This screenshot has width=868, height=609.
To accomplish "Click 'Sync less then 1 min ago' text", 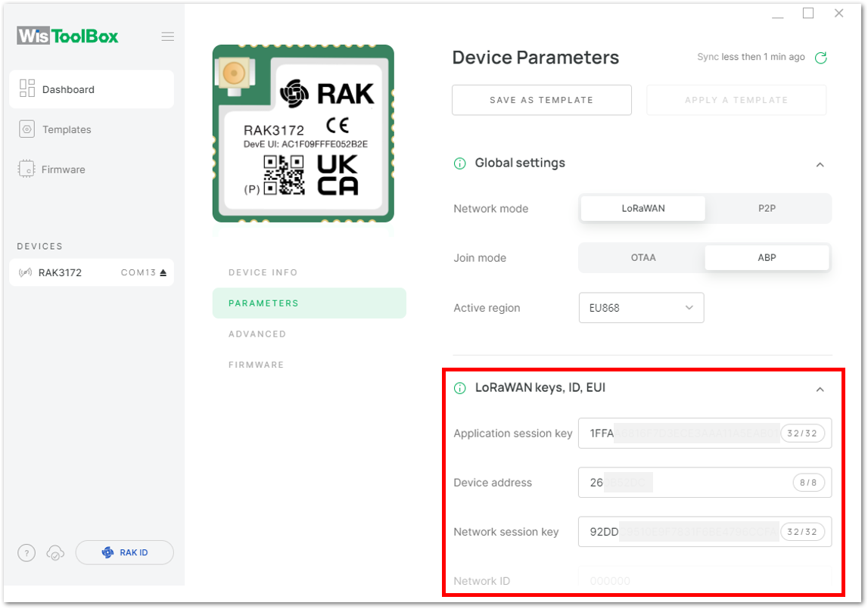I will click(751, 57).
